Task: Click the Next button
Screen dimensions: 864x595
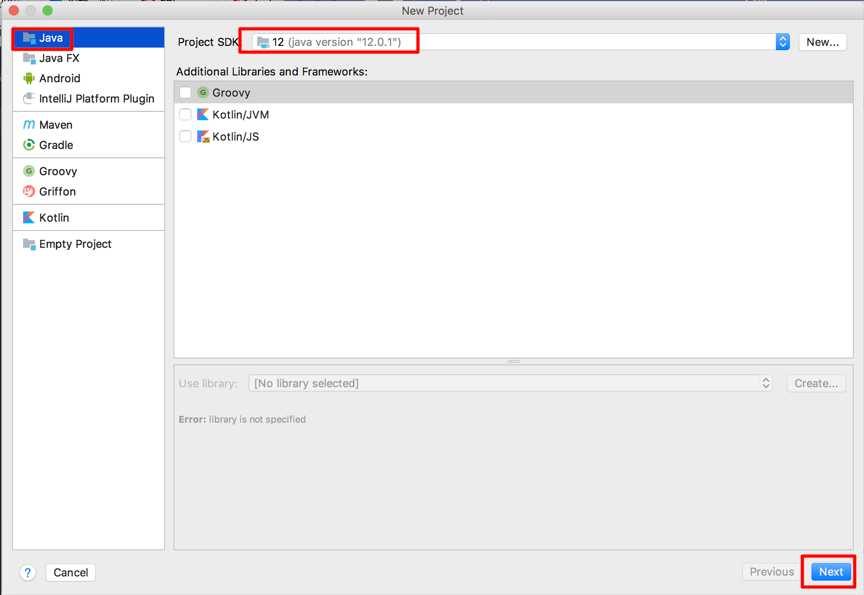Action: coord(830,572)
